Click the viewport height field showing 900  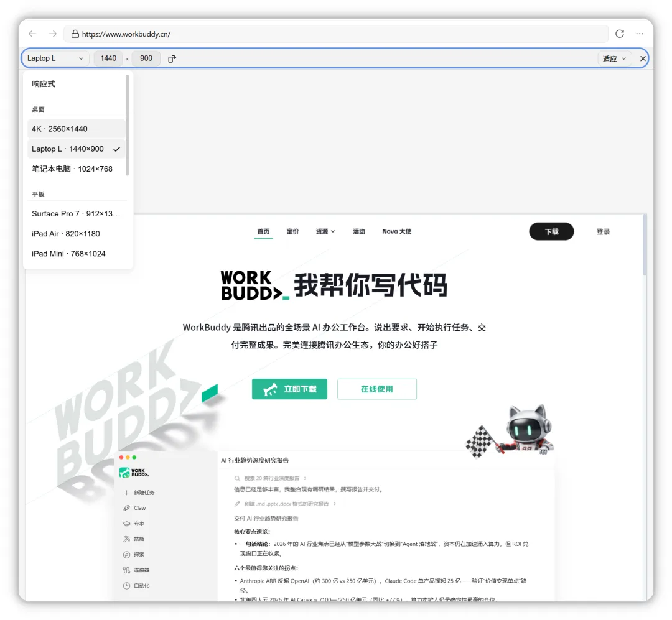pos(146,58)
